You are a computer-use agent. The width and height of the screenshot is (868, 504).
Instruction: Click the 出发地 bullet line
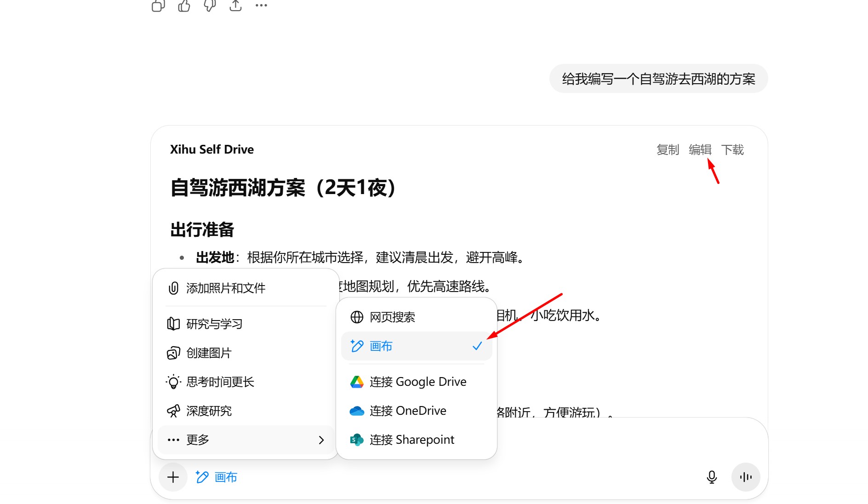360,257
